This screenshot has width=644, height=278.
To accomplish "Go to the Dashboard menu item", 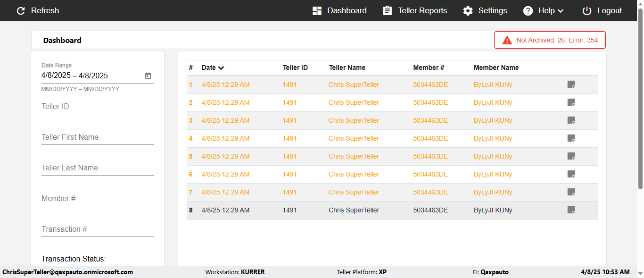I will pyautogui.click(x=347, y=11).
